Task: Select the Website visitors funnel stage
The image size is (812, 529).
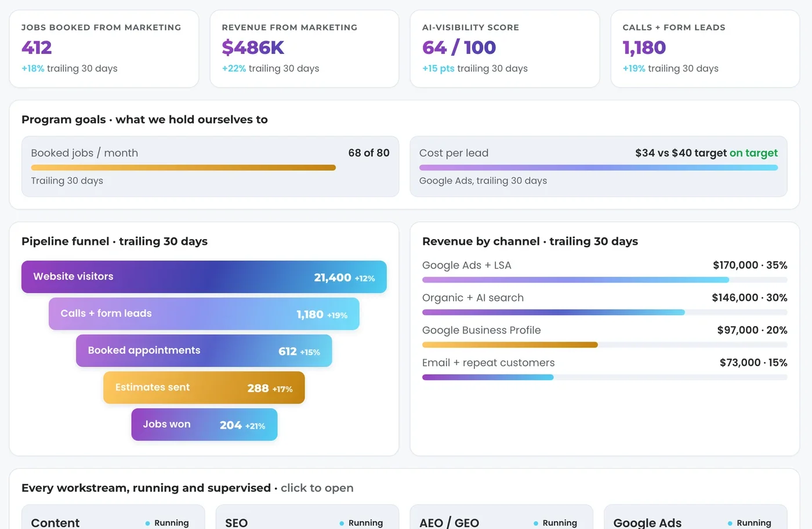Action: pos(204,277)
